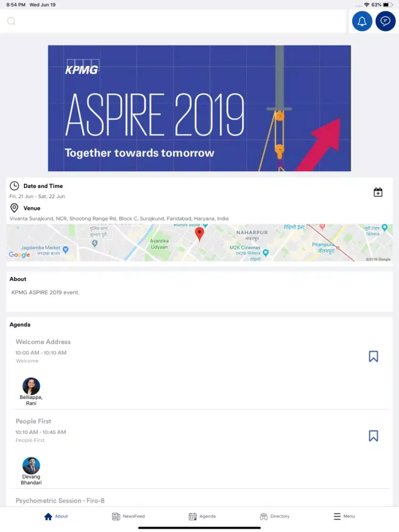Tap the ASPIRE 2019 event banner
Screen dimensions: 399x532
point(199,108)
